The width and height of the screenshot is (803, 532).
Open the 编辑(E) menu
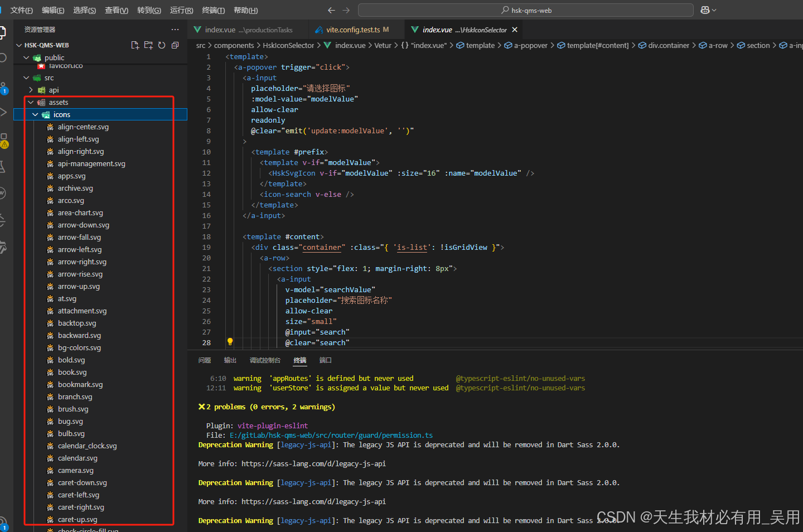click(53, 10)
